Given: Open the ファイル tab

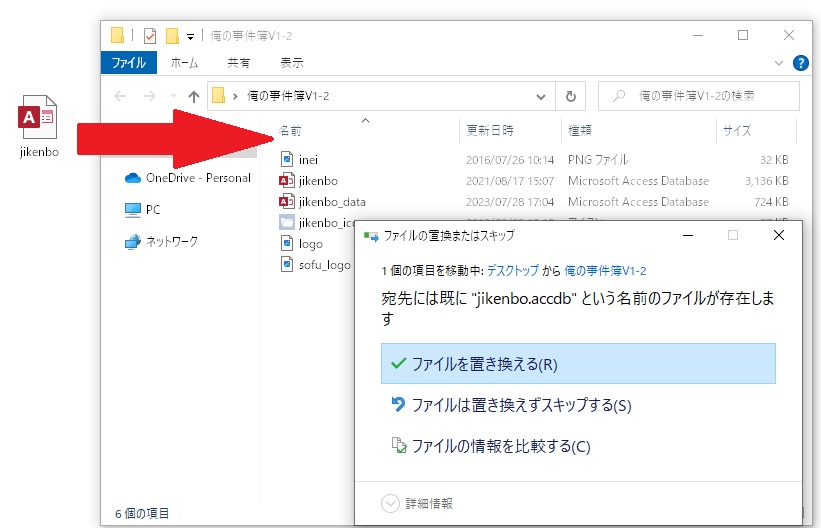Looking at the screenshot, I should pyautogui.click(x=128, y=62).
